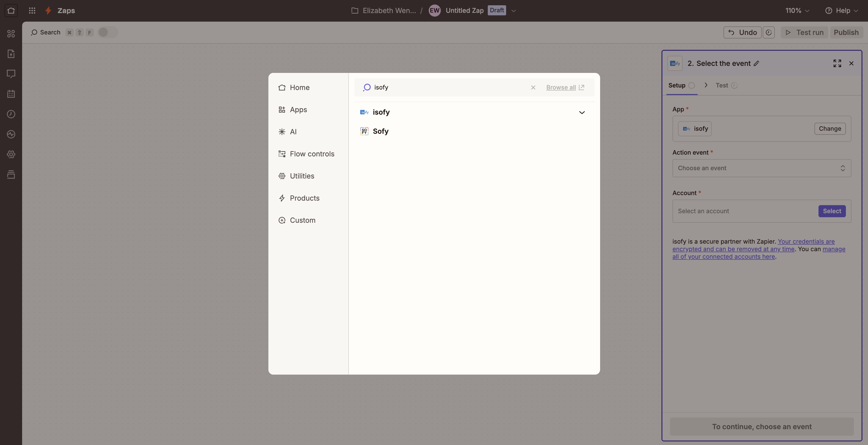This screenshot has height=445, width=868.
Task: Expand the dropdown next to Draft badge
Action: pos(513,11)
